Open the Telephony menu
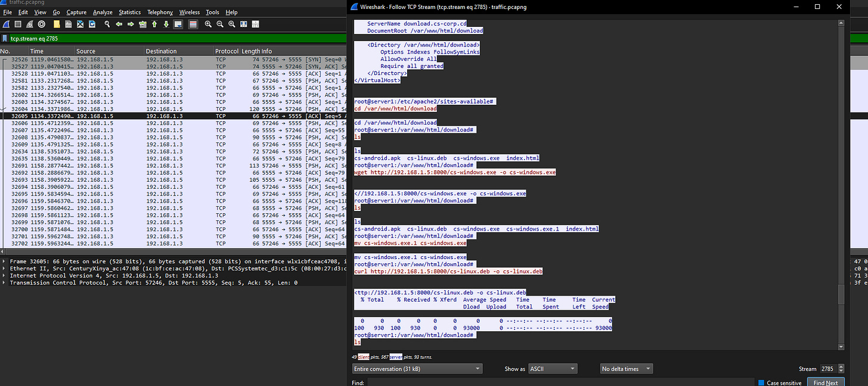 (x=160, y=12)
